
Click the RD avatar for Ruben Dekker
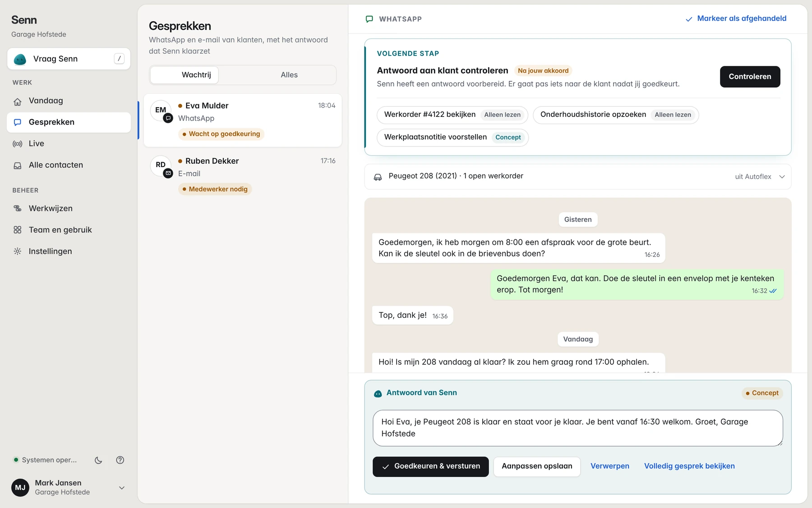[161, 165]
